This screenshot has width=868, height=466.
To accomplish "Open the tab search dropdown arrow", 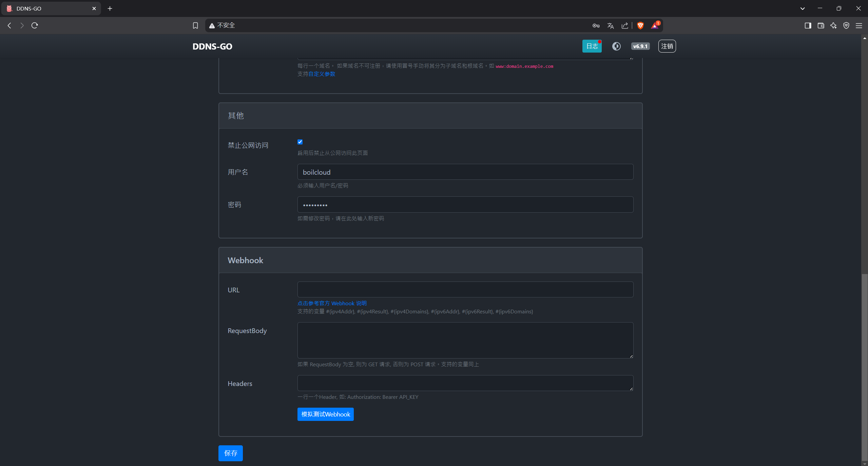I will (803, 8).
